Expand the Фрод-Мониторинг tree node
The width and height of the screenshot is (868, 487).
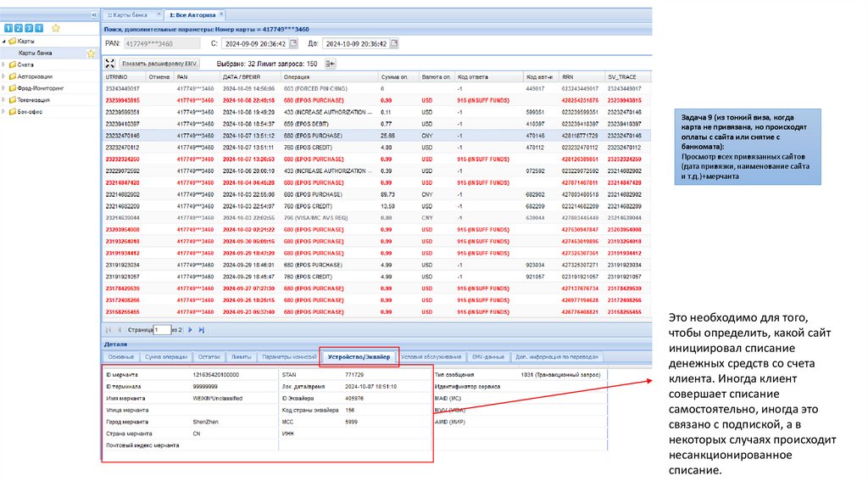(4, 87)
